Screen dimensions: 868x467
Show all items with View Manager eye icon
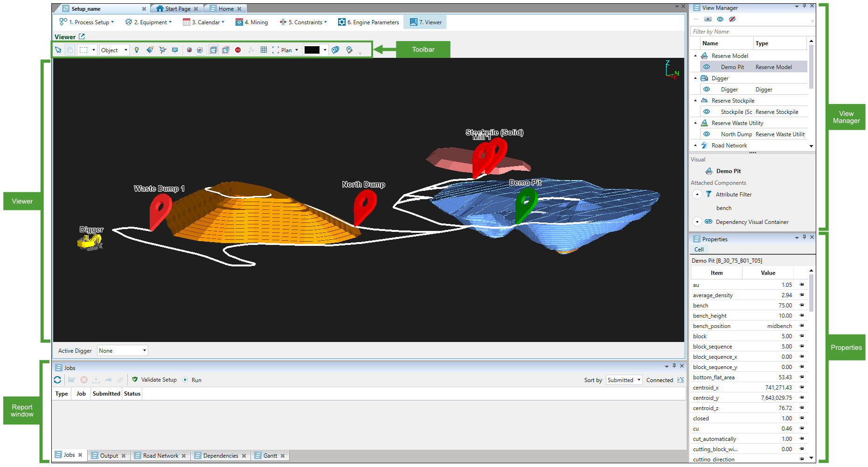[x=720, y=19]
